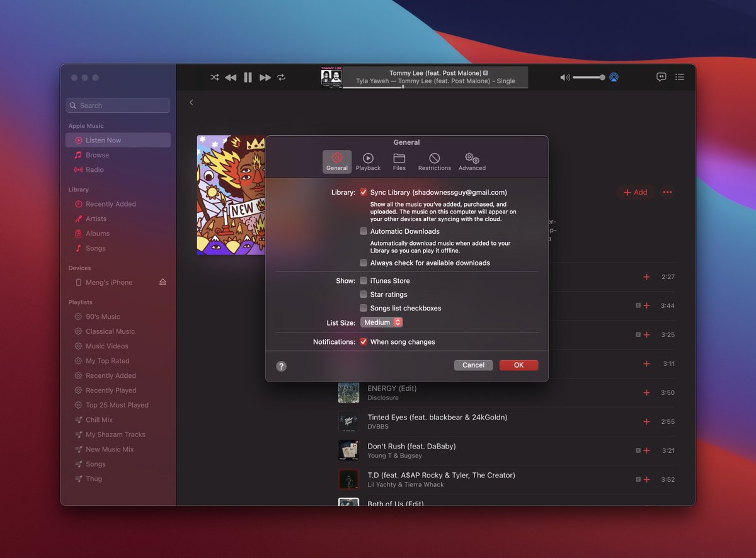Mute using the volume speaker icon
The image size is (756, 558).
(565, 77)
